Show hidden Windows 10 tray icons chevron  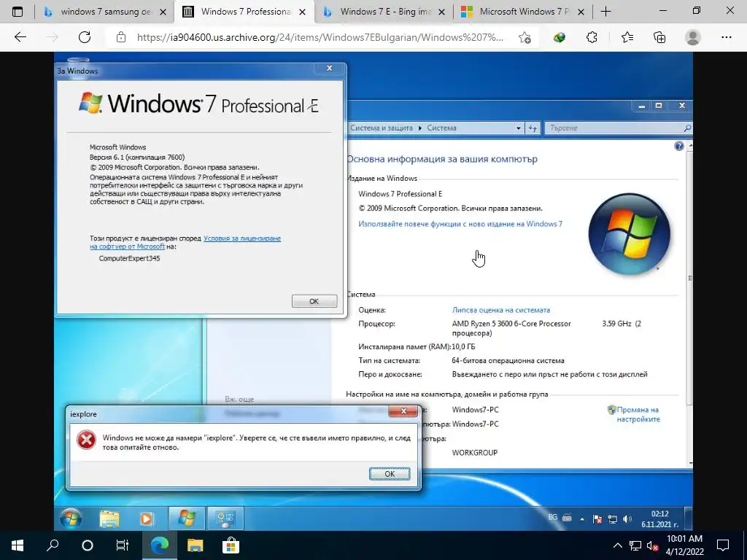tap(617, 545)
